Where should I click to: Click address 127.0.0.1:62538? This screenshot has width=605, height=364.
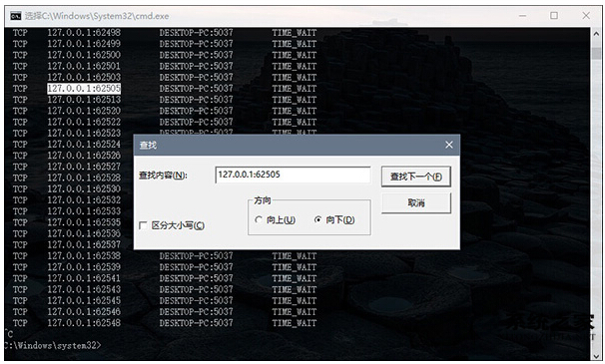pyautogui.click(x=84, y=256)
